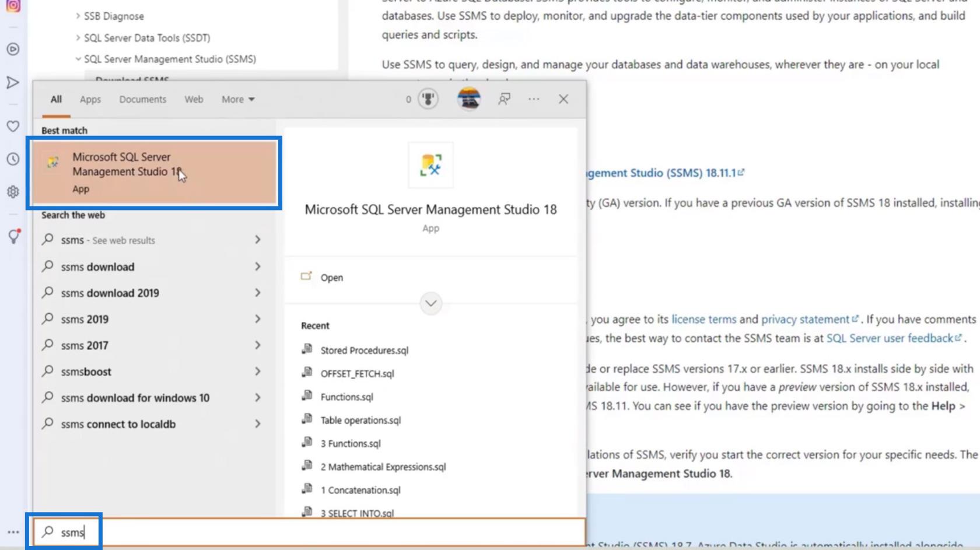
Task: Expand arrow for 'ssms connect to localdb'
Action: pyautogui.click(x=258, y=424)
